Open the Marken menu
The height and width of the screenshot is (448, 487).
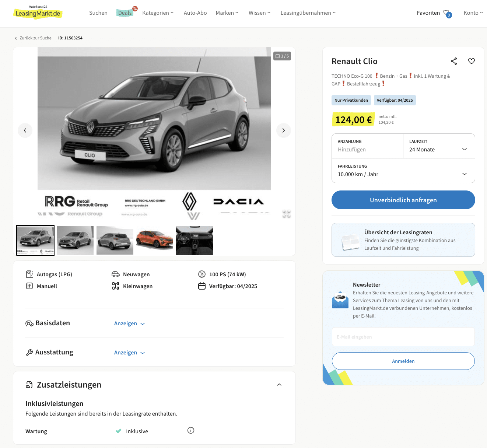click(x=227, y=13)
